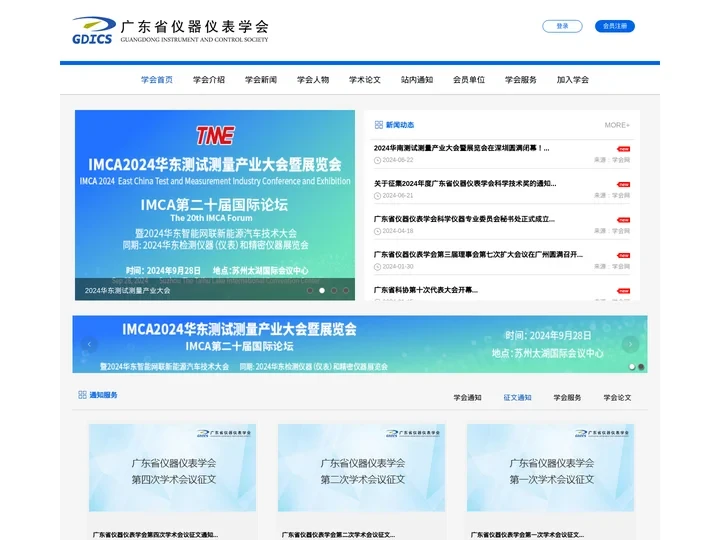Open news 科学仪器专业委员会秘书处正式成立
The width and height of the screenshot is (720, 540).
click(464, 219)
